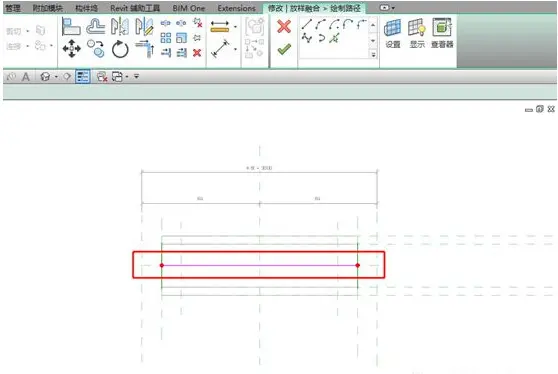Viewport: 558px width, 374px height.
Task: Select the 修改 | 放样融合 > 绘制路径 tab
Action: (314, 8)
